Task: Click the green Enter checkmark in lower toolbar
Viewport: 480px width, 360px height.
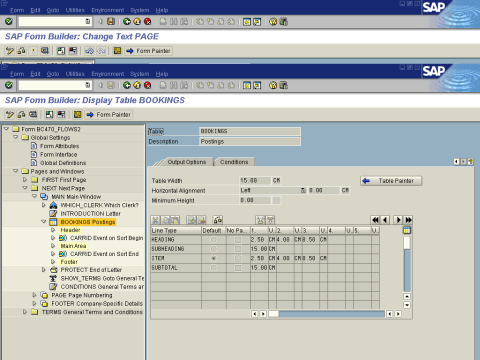Action: pos(9,85)
